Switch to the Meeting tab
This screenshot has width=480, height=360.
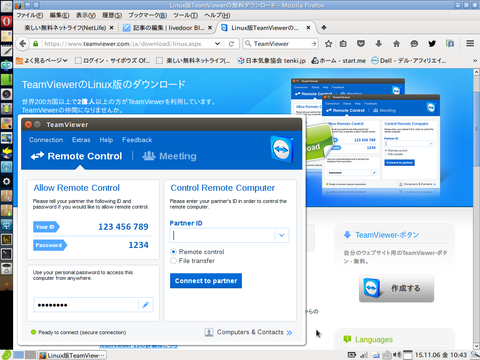tap(170, 156)
